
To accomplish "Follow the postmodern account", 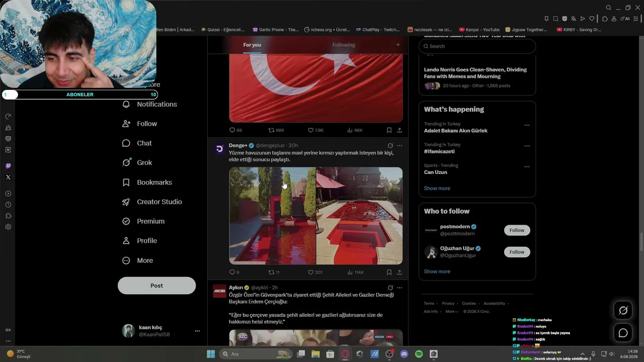I will coord(517,230).
